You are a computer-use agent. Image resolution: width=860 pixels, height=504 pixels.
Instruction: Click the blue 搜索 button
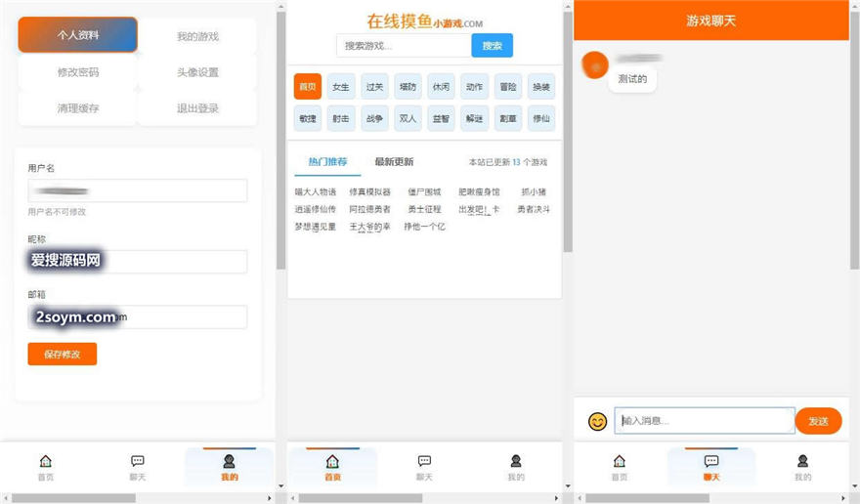[x=492, y=46]
